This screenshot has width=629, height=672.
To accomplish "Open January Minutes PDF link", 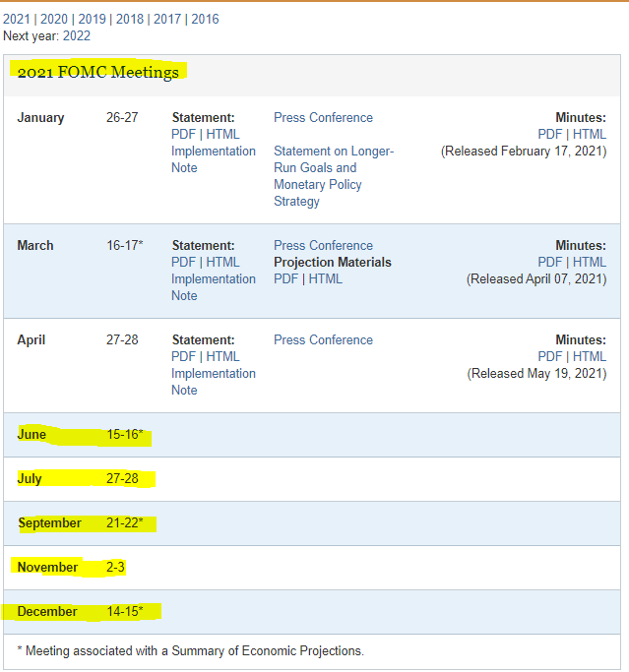I will [549, 134].
